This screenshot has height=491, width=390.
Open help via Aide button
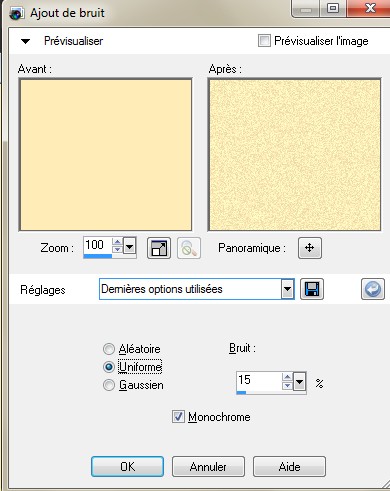coord(289,466)
